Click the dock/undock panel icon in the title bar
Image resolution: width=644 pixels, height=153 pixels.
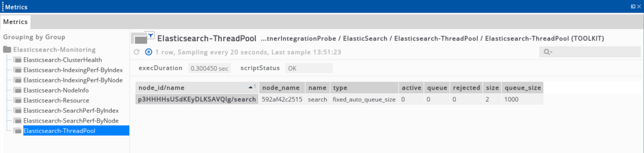(633, 6)
